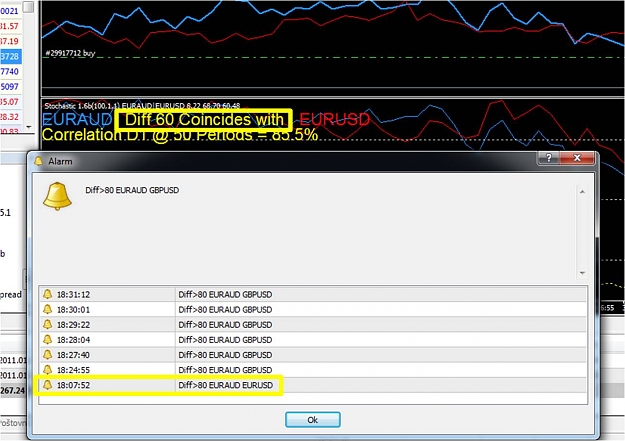Click Stochastic 1.6b indicator header text
Screen dimensions: 625x441
142,106
